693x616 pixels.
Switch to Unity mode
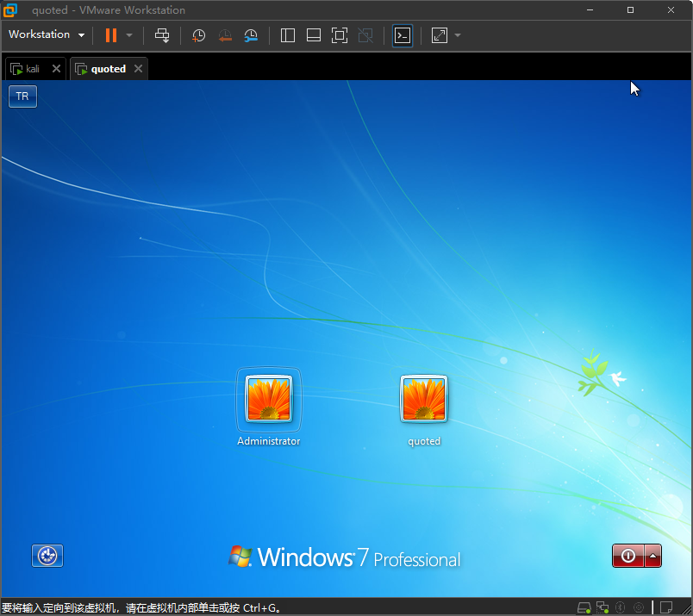click(x=365, y=35)
